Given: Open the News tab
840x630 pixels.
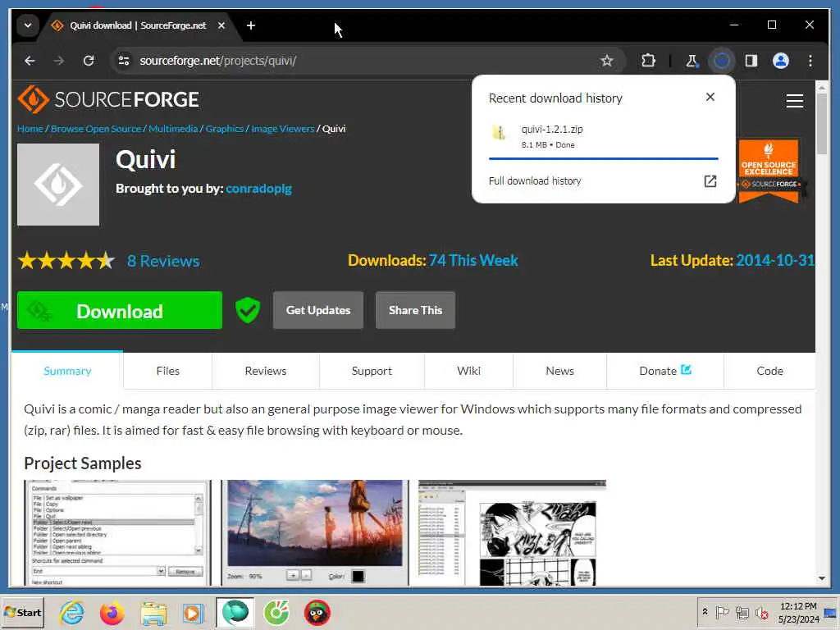Looking at the screenshot, I should (559, 371).
